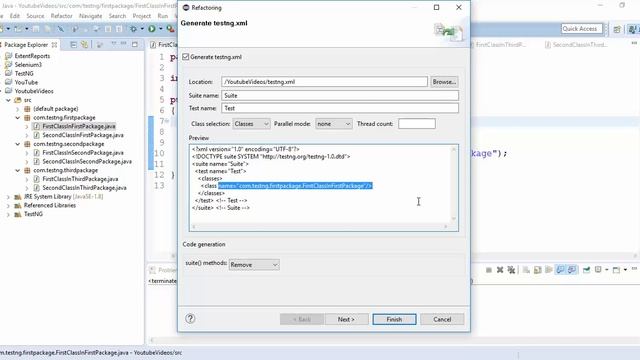Select SecondClassInFirstPackage.java
640x360 pixels.
[83, 135]
